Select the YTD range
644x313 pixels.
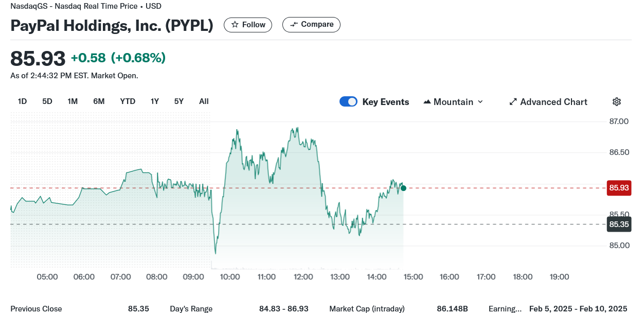coord(128,101)
